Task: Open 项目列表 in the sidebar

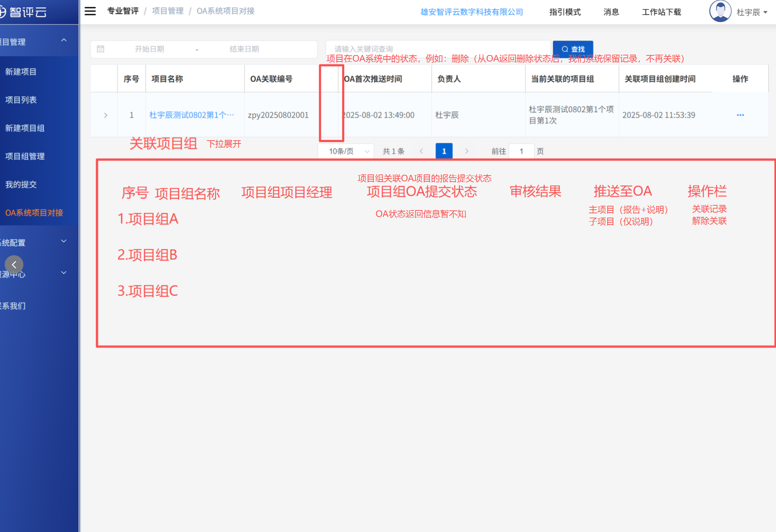Action: click(x=21, y=100)
